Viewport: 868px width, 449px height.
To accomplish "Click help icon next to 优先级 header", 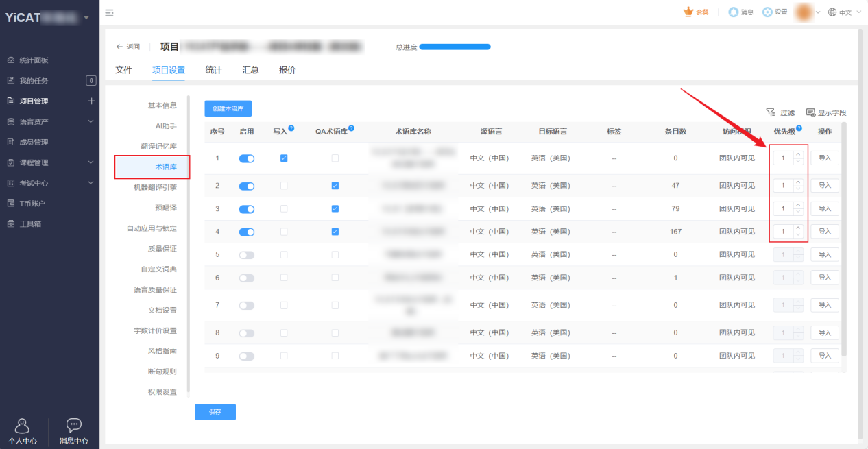I will tap(799, 128).
